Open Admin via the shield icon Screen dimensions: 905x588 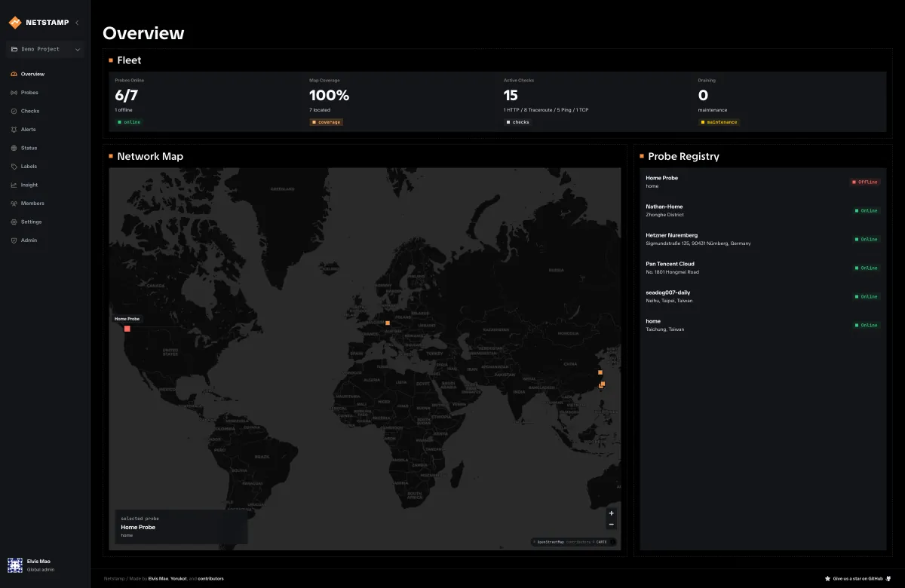pyautogui.click(x=14, y=240)
